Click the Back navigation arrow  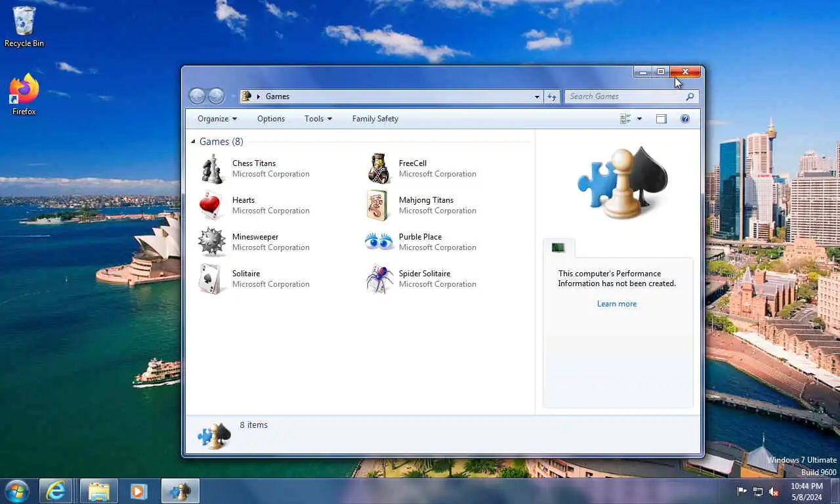tap(197, 96)
